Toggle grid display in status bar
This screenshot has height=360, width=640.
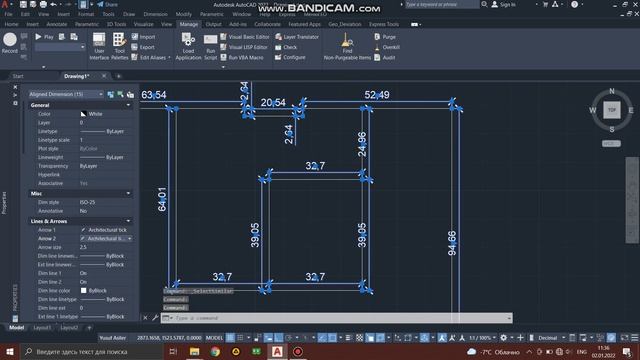click(x=231, y=338)
